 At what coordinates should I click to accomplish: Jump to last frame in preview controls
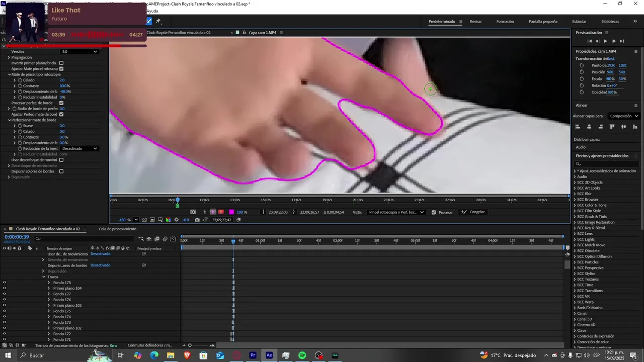click(622, 41)
